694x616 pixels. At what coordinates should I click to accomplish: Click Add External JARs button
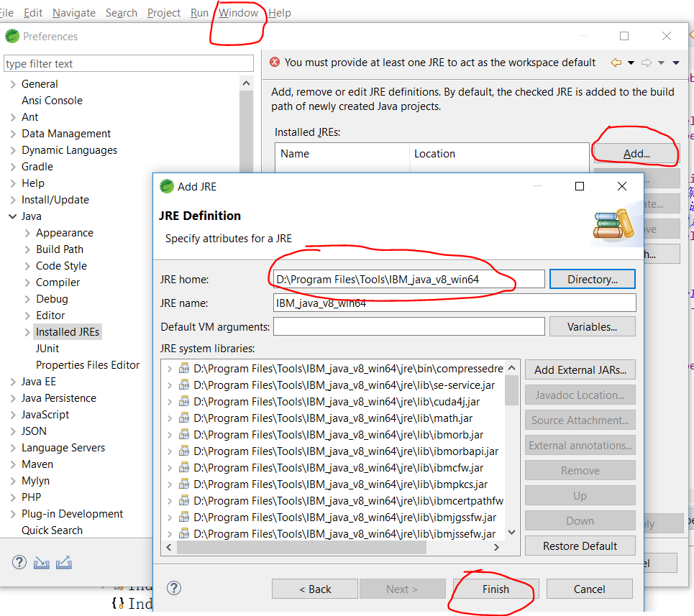580,369
